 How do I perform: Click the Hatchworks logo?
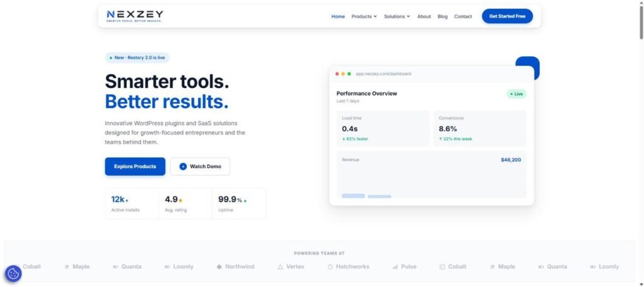pyautogui.click(x=348, y=266)
